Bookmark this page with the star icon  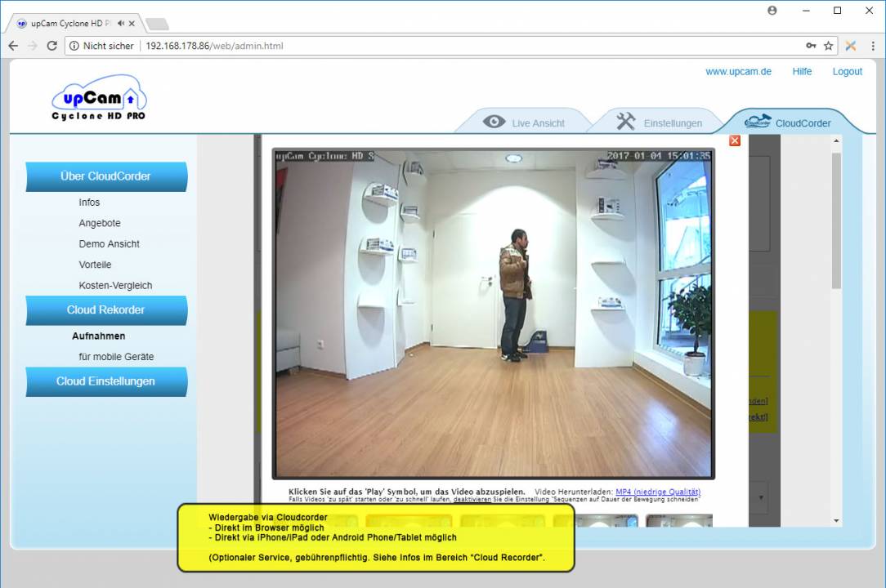click(828, 46)
